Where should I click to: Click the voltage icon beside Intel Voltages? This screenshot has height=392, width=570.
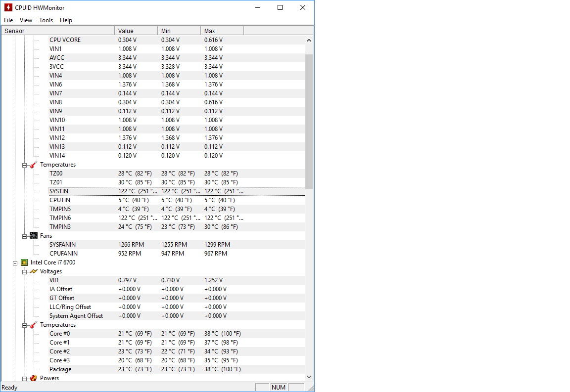[x=34, y=271]
